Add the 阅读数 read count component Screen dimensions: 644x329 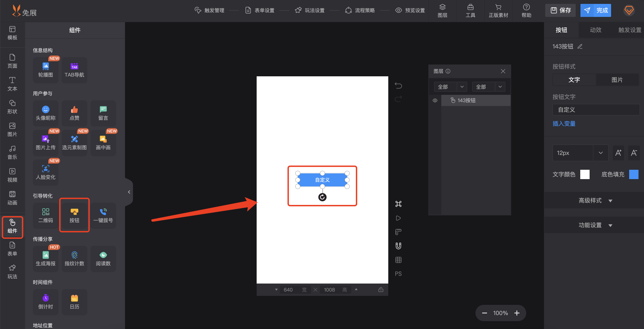point(103,259)
